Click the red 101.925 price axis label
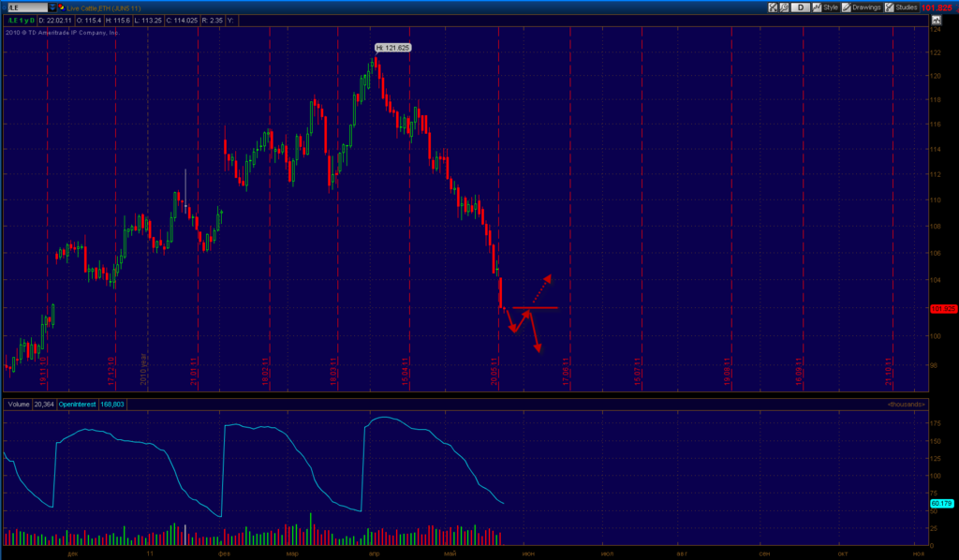Screen dimensions: 959x560 click(x=942, y=309)
